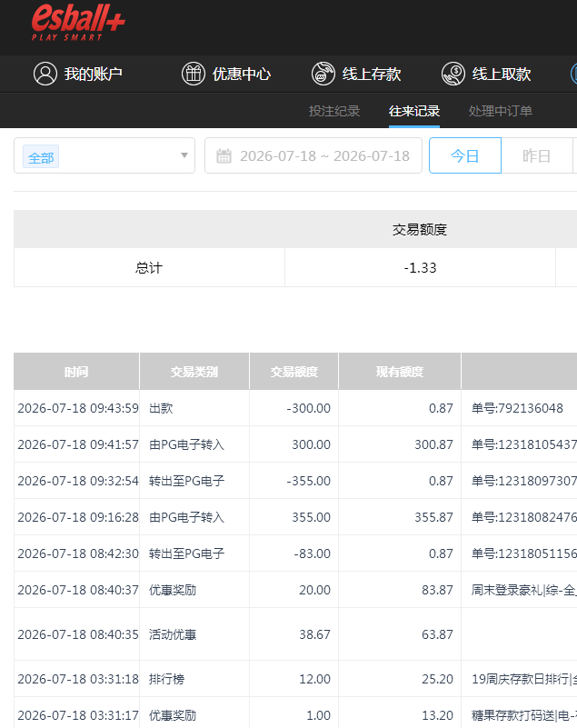Screen dimensions: 577x728
Task: Click the 交易类别 column header
Action: coord(194,372)
